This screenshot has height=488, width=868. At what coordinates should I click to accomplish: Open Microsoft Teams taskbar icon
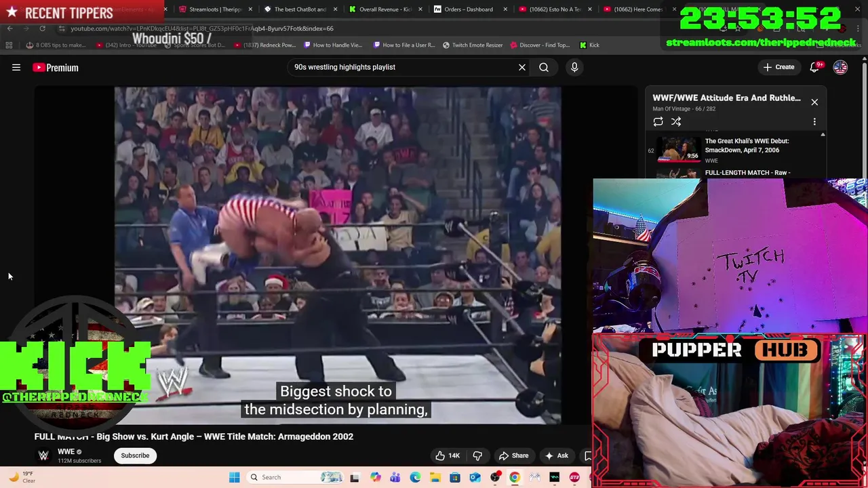395,477
